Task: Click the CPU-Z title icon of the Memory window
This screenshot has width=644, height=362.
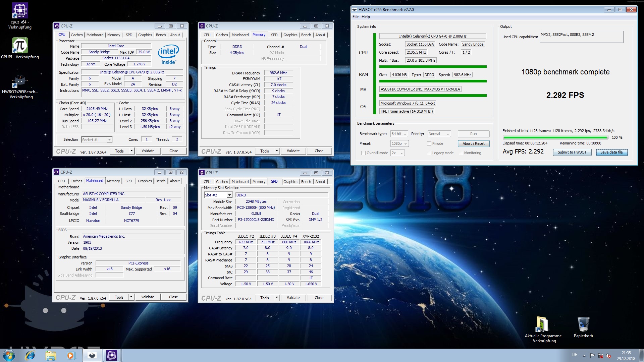Action: click(x=202, y=26)
